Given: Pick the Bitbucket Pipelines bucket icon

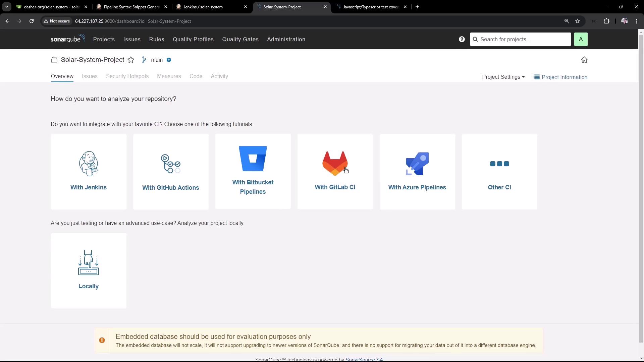Looking at the screenshot, I should pyautogui.click(x=253, y=159).
